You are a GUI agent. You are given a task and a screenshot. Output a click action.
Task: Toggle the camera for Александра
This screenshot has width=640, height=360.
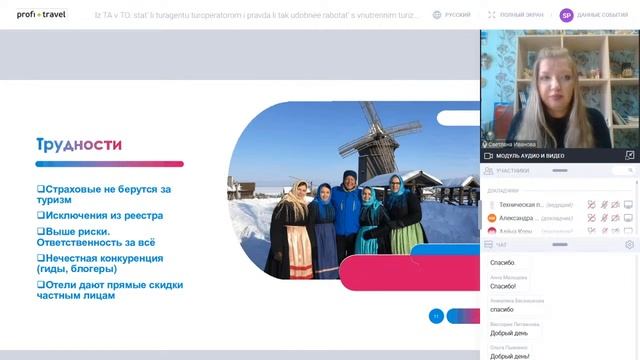[x=616, y=218]
